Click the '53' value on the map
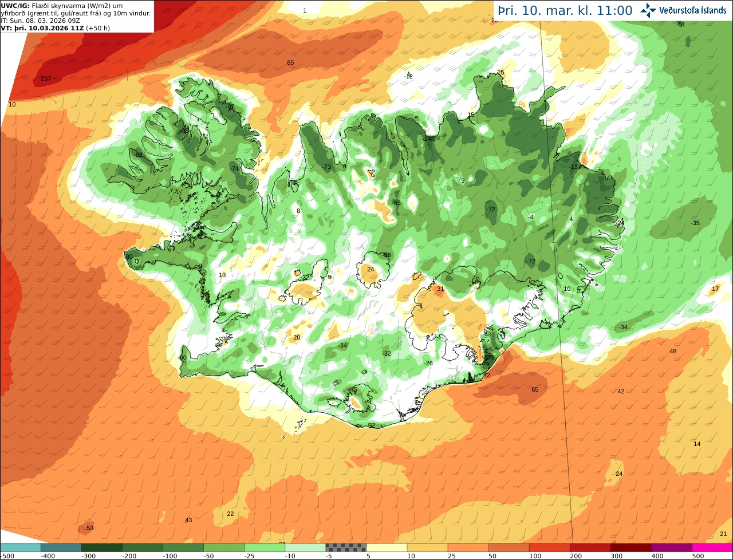Screen dimensions: 733x560 tap(90, 527)
